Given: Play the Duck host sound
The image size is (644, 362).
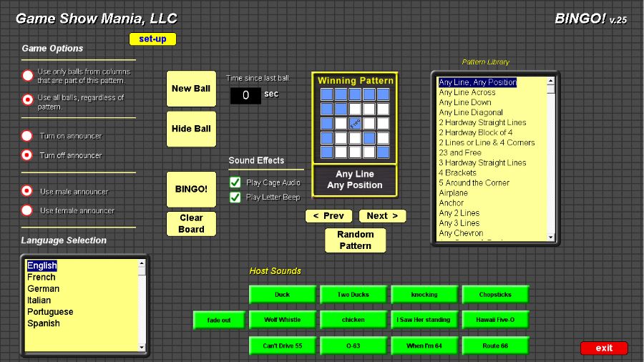Looking at the screenshot, I should click(282, 294).
